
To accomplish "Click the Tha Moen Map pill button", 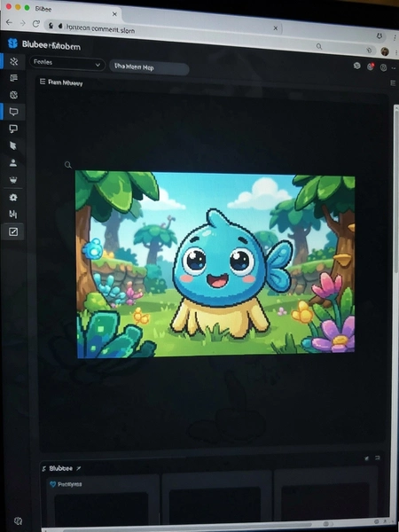I will pos(149,67).
